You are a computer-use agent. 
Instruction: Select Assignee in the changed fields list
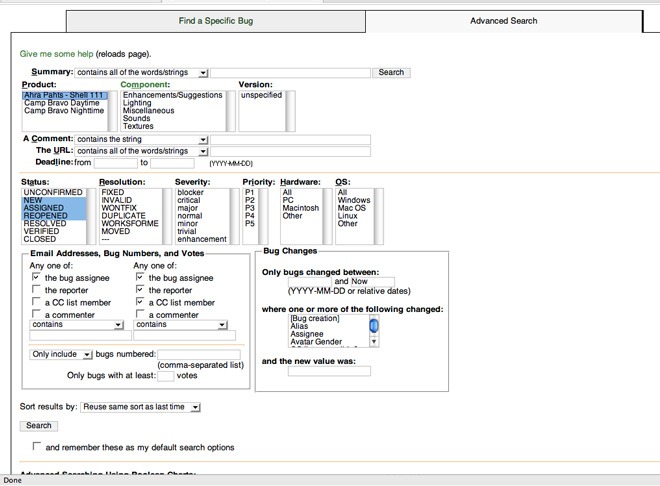pos(307,334)
